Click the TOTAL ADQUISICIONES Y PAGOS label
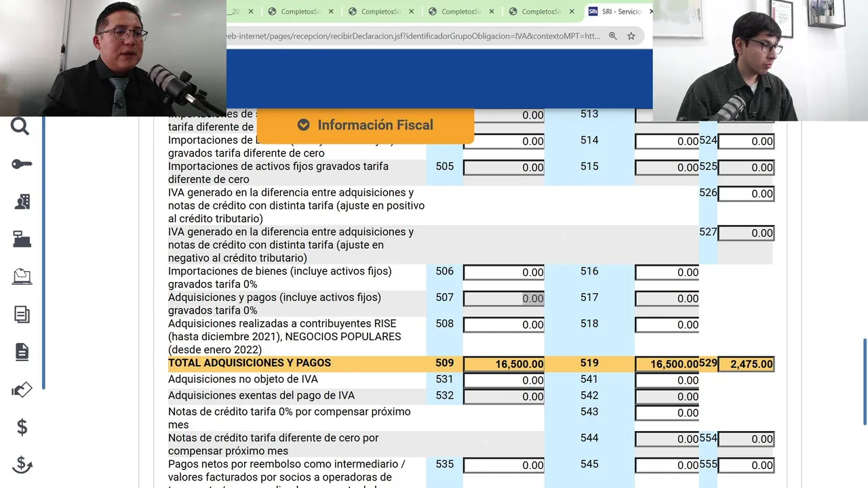This screenshot has height=488, width=868. (x=250, y=363)
